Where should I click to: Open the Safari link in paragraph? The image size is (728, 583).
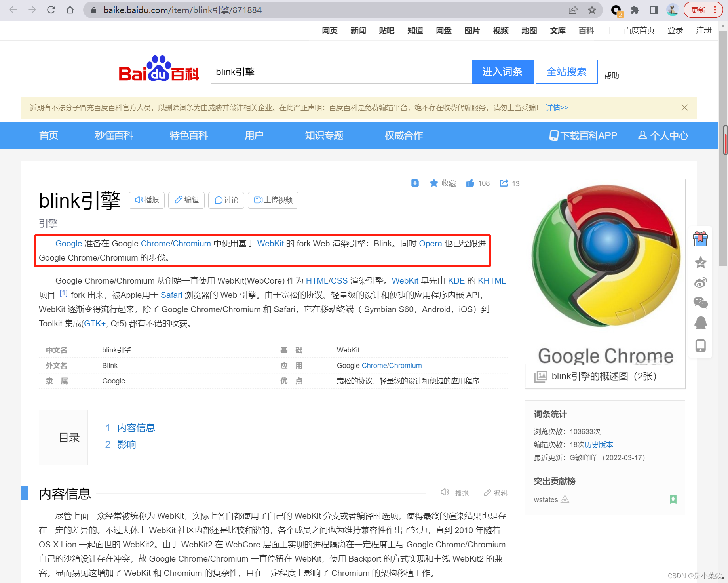click(171, 295)
